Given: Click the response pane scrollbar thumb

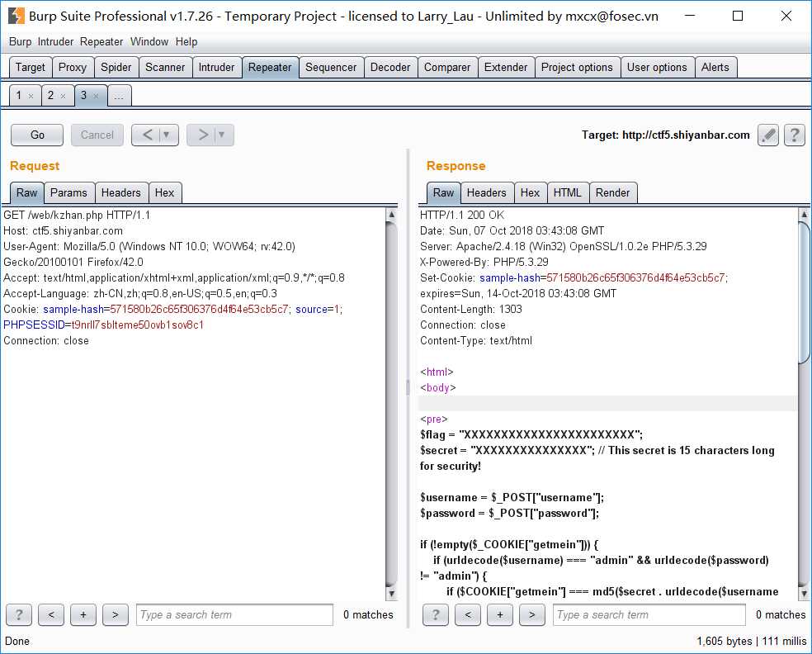Looking at the screenshot, I should pos(805,292).
